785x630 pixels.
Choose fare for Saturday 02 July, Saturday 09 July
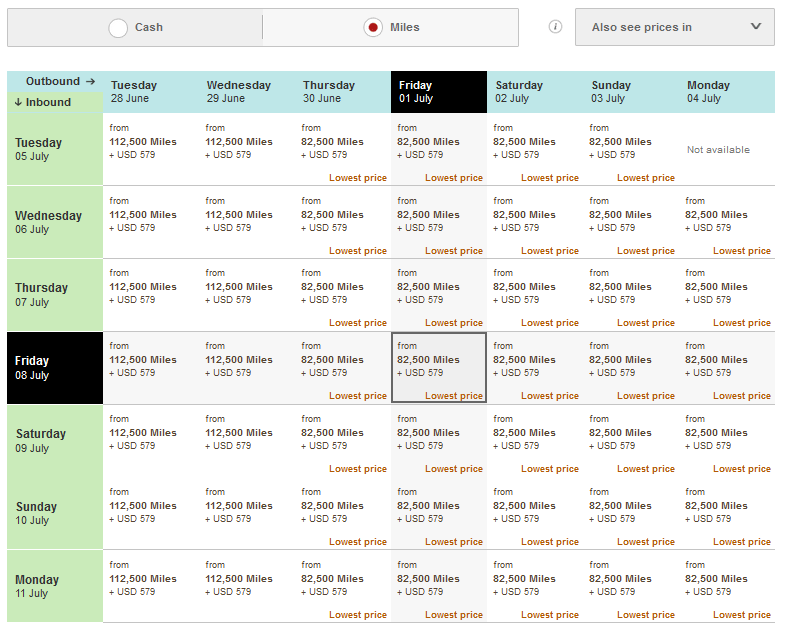[535, 440]
